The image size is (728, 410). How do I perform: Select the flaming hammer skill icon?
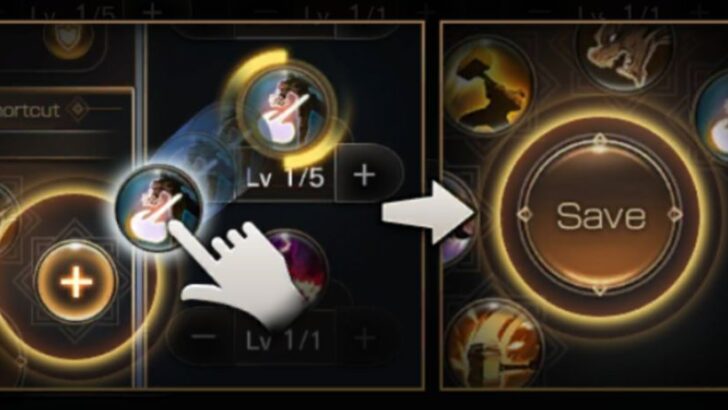pos(494,346)
